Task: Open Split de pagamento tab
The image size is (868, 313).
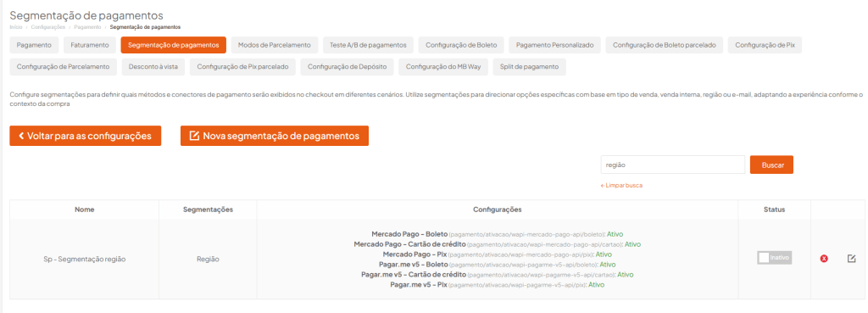Action: [x=529, y=66]
